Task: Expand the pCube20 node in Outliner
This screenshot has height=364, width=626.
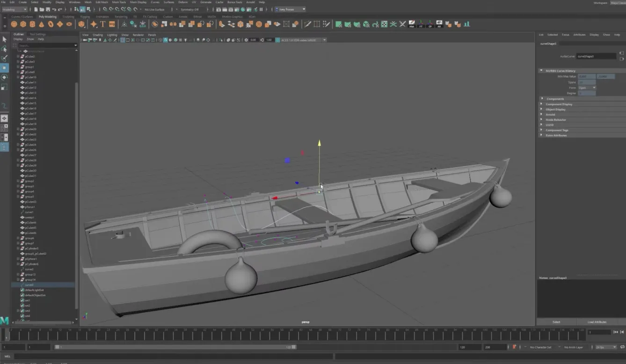Action: click(x=18, y=129)
